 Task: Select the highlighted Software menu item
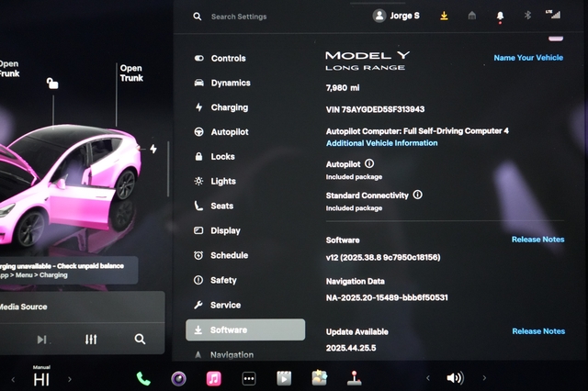245,330
